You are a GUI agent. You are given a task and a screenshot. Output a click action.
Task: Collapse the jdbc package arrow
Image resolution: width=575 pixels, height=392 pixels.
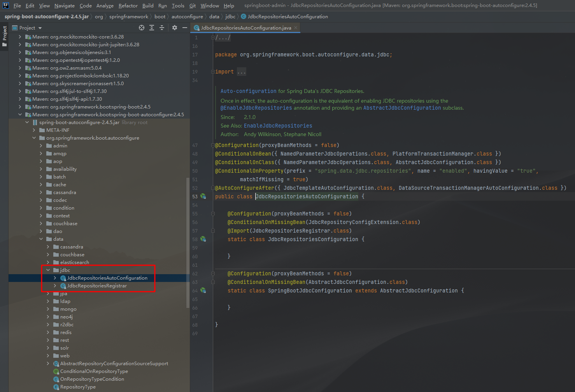pos(48,270)
